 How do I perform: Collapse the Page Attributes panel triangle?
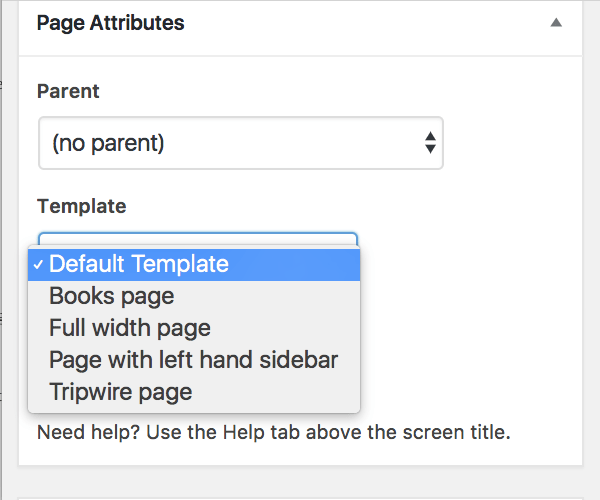556,23
